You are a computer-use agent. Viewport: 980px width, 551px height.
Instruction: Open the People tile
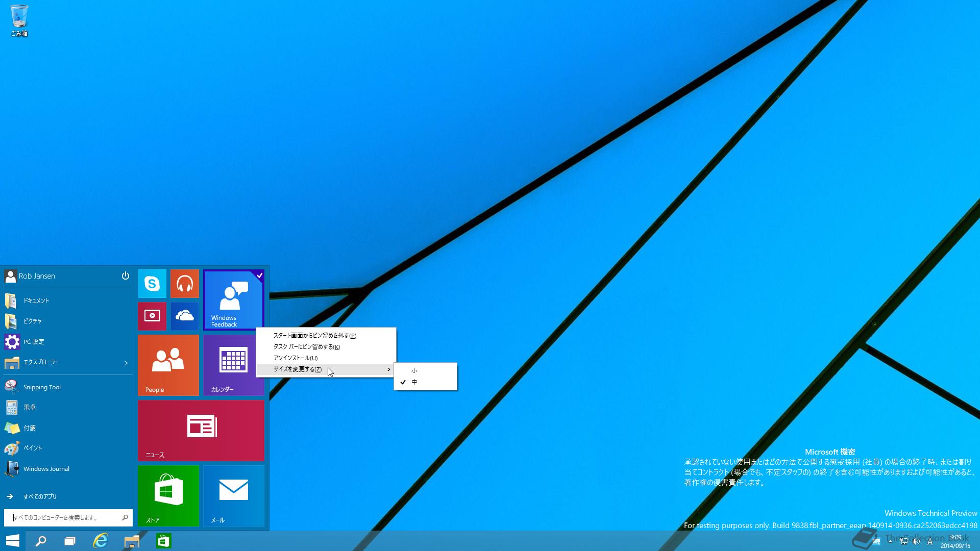[x=168, y=365]
